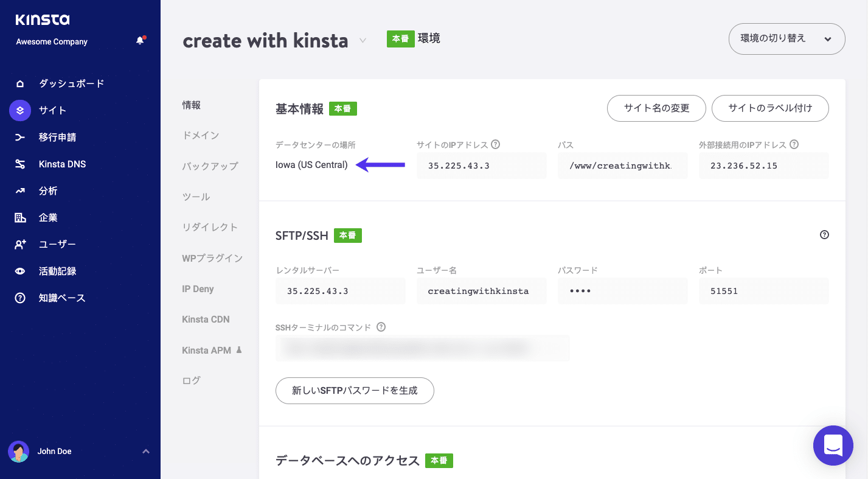Open the 環境の切り替え dropdown

point(786,38)
